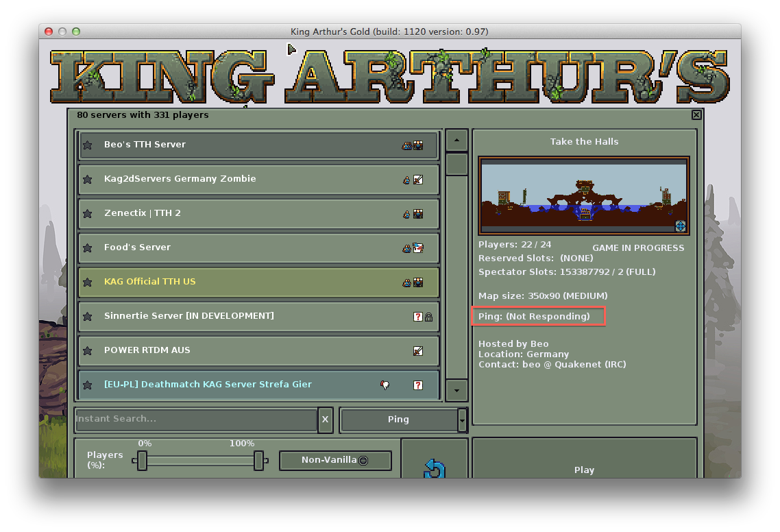
Task: Favorite the POWER RTDM AUS server
Action: coord(88,351)
